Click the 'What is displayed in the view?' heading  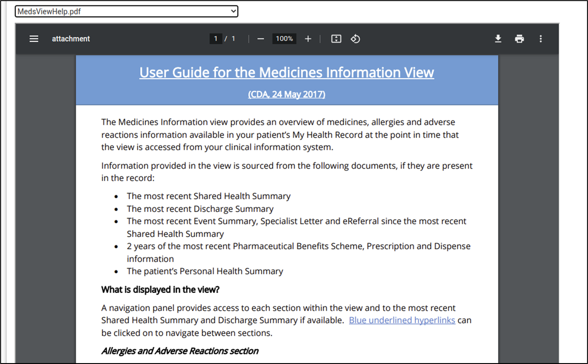pos(161,290)
